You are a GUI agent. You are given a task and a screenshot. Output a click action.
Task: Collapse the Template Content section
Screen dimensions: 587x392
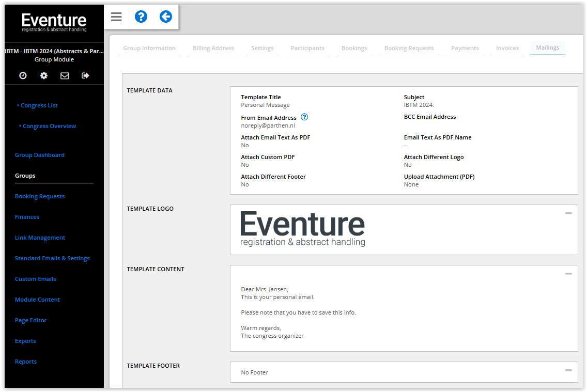[568, 274]
